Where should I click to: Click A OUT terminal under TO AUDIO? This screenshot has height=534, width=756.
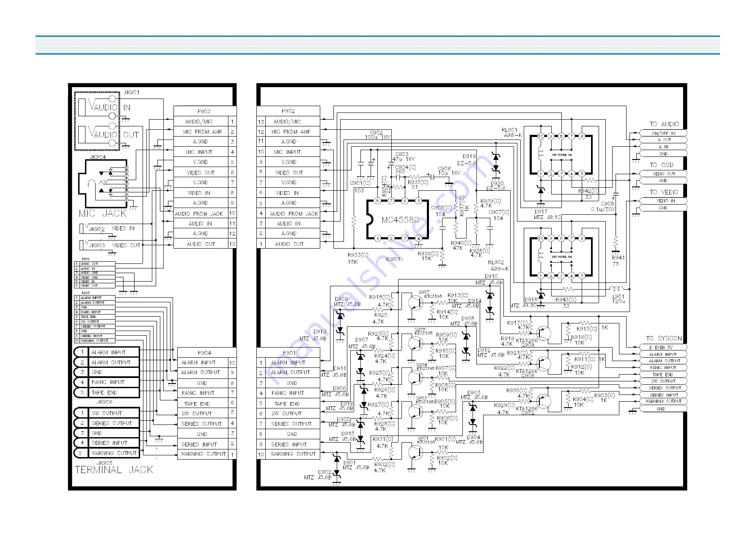tap(663, 140)
